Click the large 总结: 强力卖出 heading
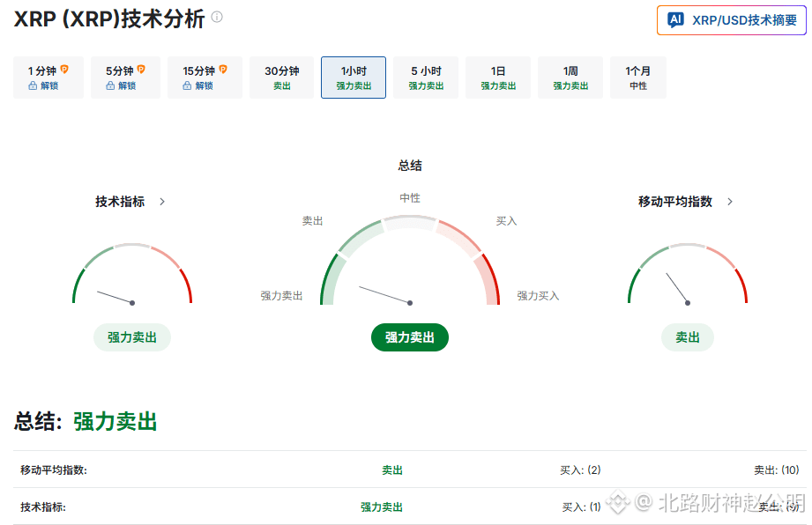 pyautogui.click(x=86, y=422)
